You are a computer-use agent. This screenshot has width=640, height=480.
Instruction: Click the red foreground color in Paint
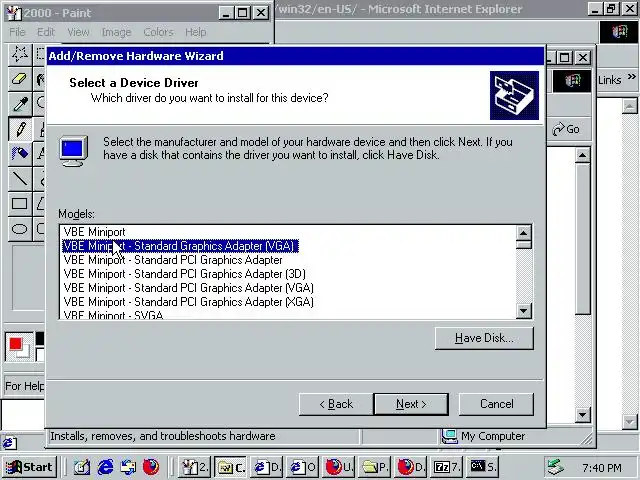(16, 344)
